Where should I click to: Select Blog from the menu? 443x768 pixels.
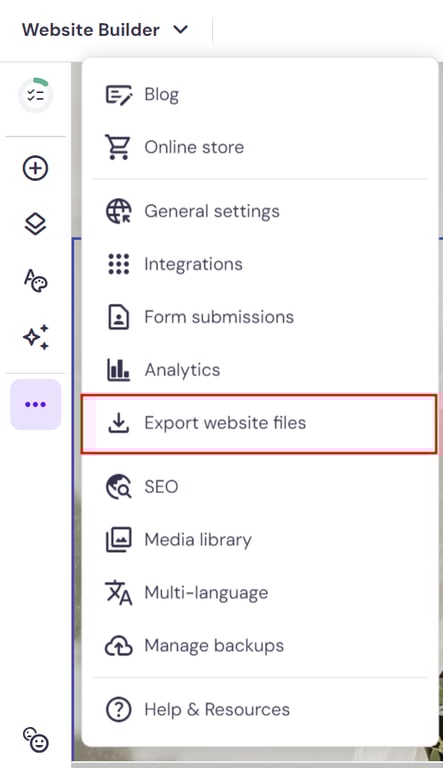point(161,95)
